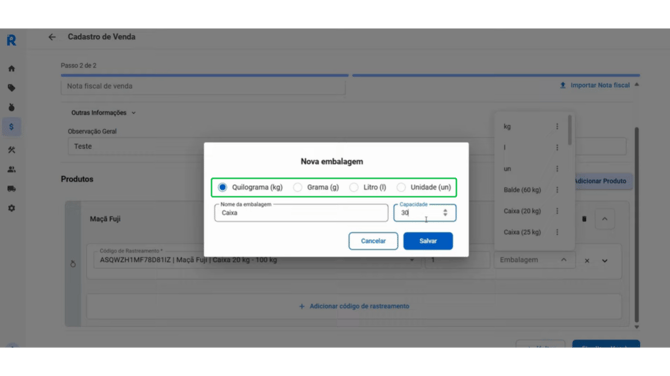Choose Balde (60 kg) from packaging list

coord(522,190)
